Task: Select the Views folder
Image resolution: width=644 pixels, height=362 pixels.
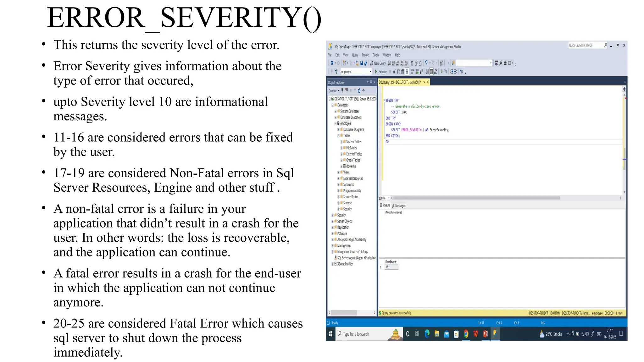Action: click(x=346, y=172)
